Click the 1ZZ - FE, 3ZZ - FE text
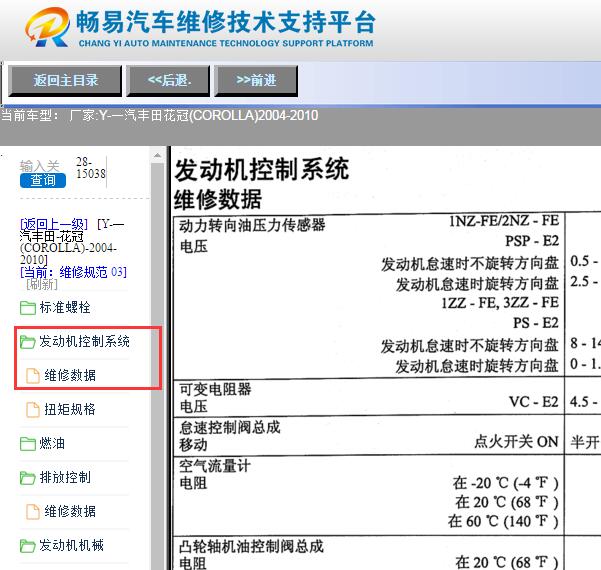The width and height of the screenshot is (601, 570). [x=500, y=303]
